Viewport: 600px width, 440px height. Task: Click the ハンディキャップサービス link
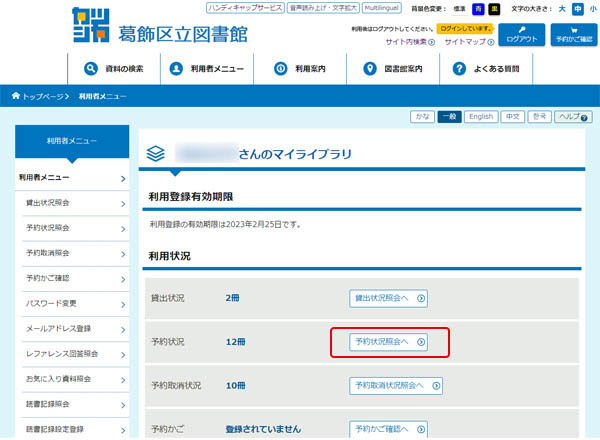[245, 8]
